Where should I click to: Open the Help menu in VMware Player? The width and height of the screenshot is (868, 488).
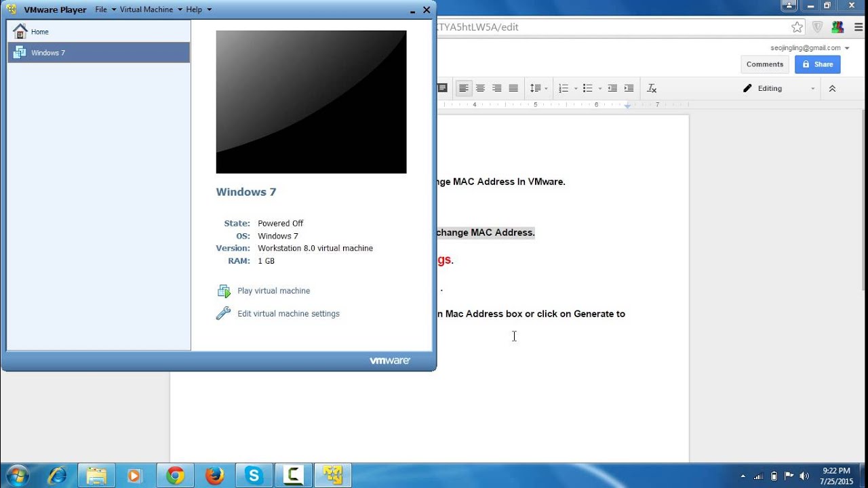[194, 9]
